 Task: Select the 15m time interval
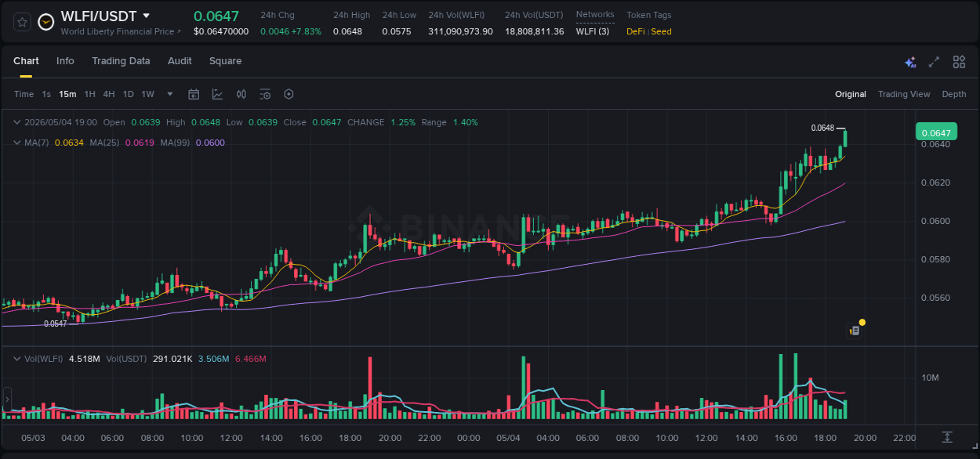[x=67, y=94]
